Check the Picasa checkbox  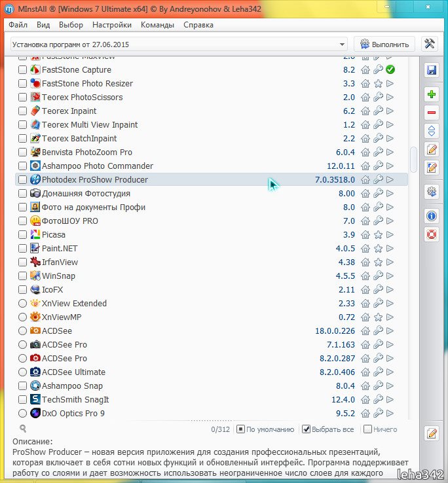[x=22, y=235]
